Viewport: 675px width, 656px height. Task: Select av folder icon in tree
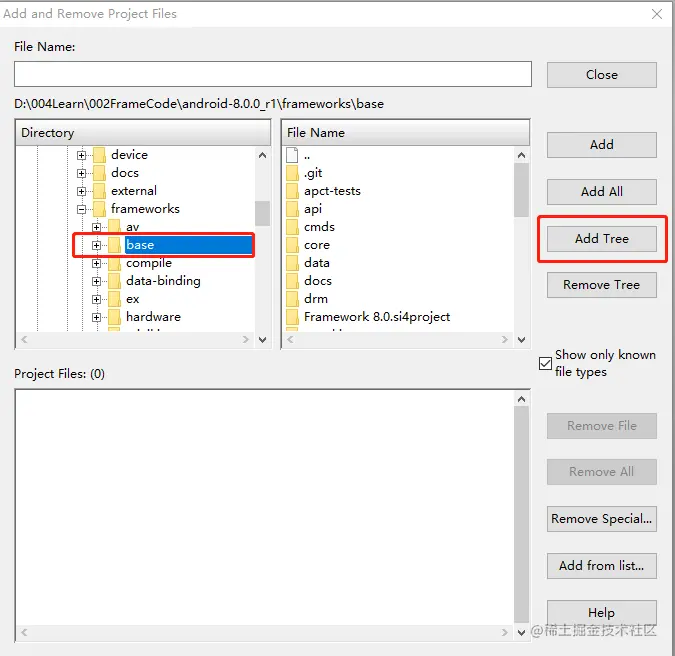(114, 227)
